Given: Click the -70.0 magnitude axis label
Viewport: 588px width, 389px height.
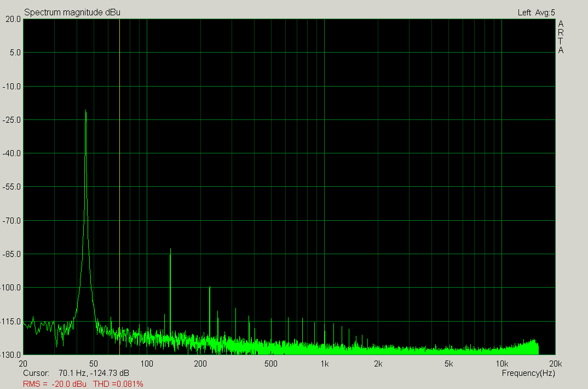Looking at the screenshot, I should click(11, 221).
